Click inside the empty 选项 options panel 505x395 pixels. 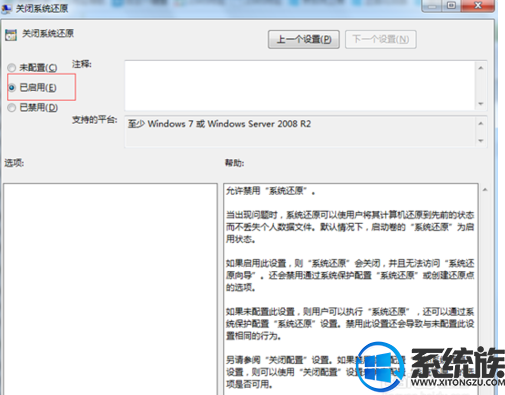coord(110,289)
